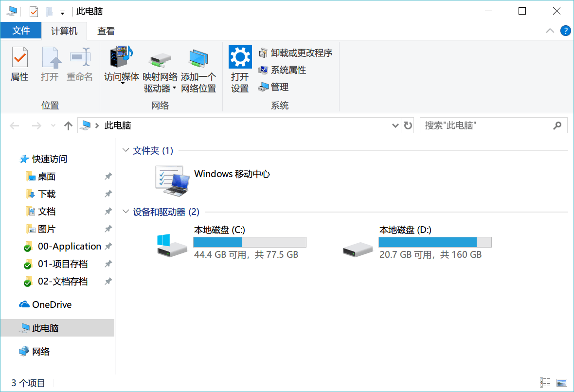Switch to large icons view in status bar
Viewport: 574px width, 392px height.
point(562,383)
